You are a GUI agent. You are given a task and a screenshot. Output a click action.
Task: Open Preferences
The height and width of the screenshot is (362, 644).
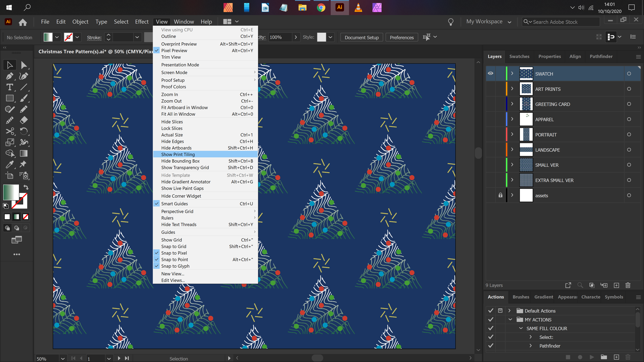pos(401,37)
